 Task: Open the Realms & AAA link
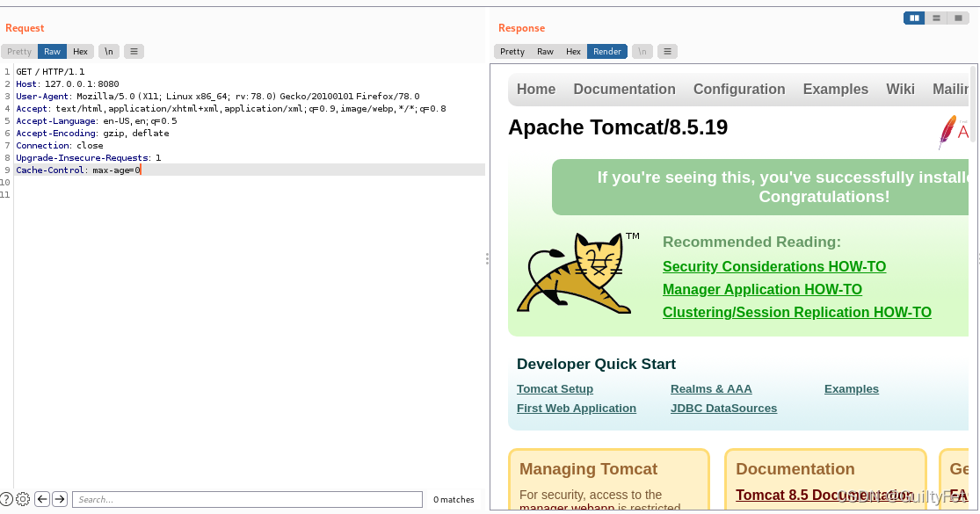[711, 389]
